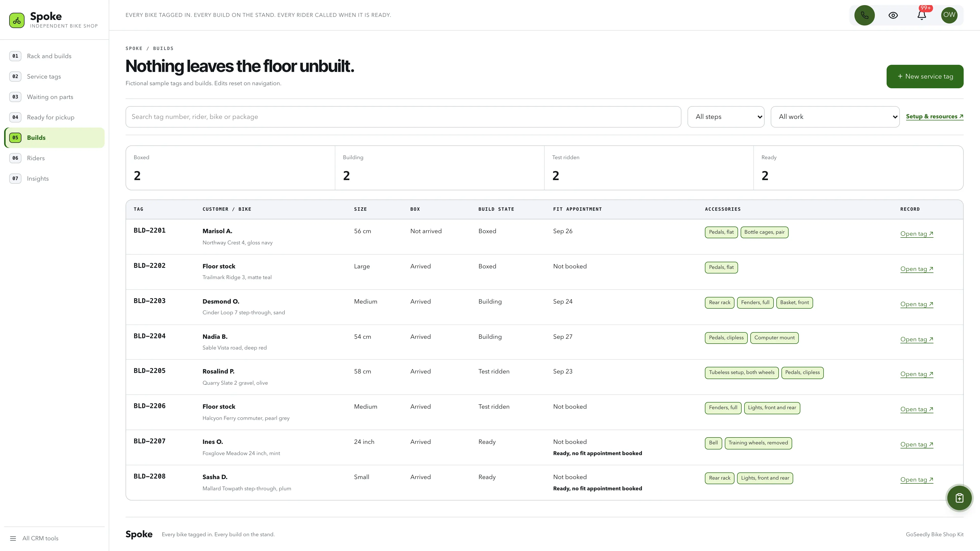This screenshot has width=980, height=551.
Task: Click tag number BLD-2207
Action: 150,441
